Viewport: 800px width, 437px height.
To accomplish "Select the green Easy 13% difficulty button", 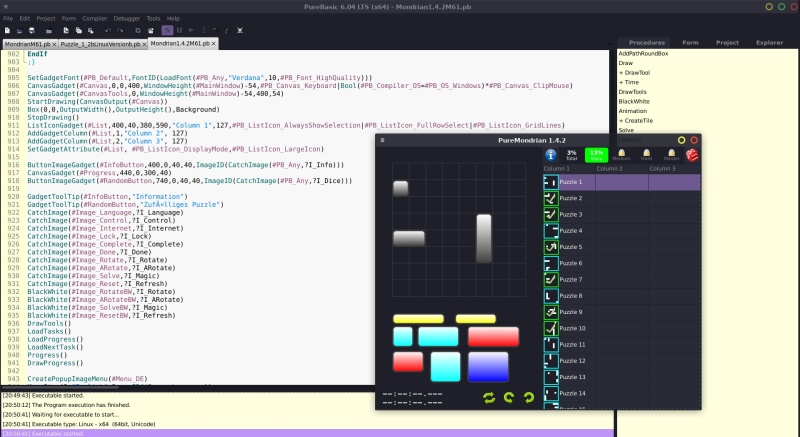I will [x=596, y=155].
